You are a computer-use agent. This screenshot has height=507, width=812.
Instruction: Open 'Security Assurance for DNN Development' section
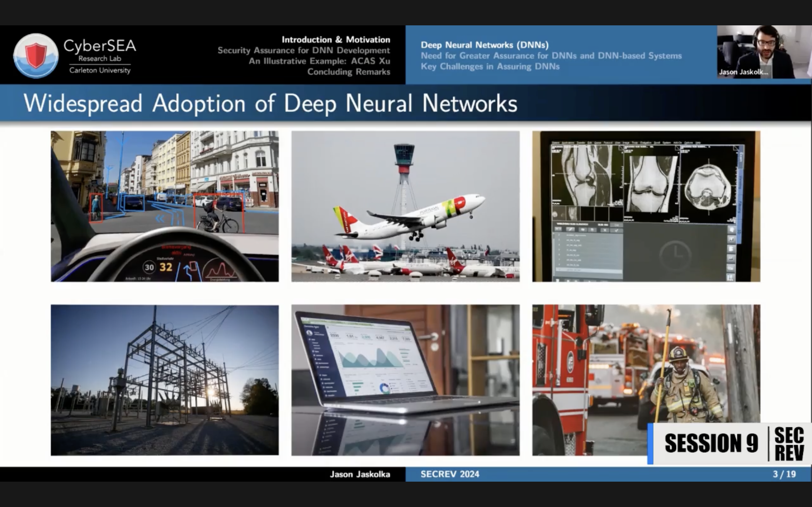click(x=304, y=50)
